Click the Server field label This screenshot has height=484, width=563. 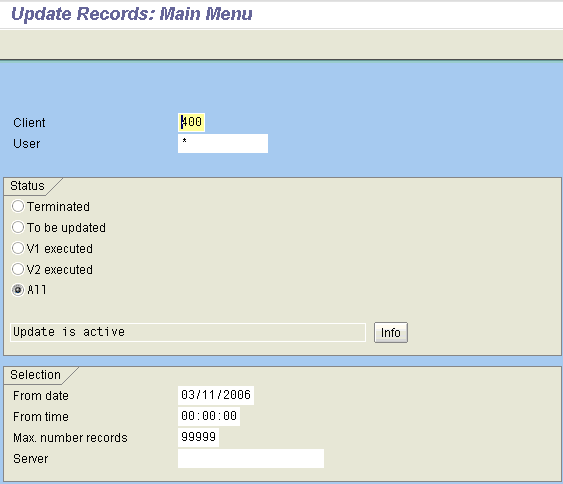click(31, 459)
